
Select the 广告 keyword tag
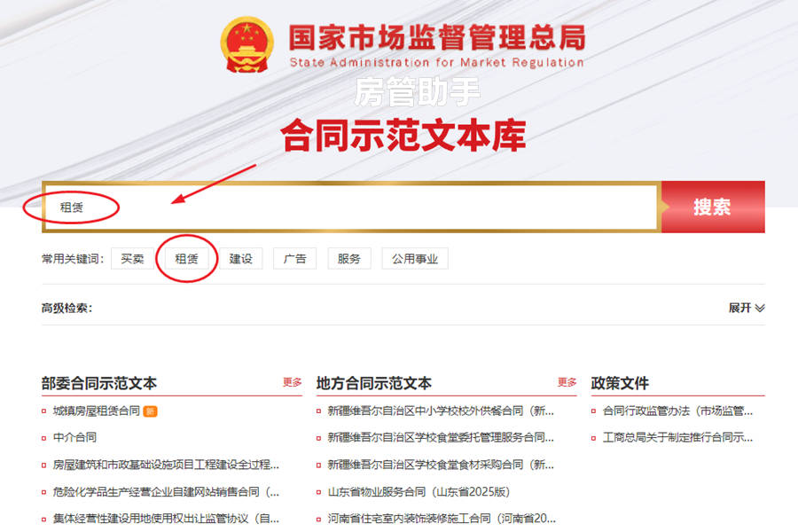coord(294,259)
